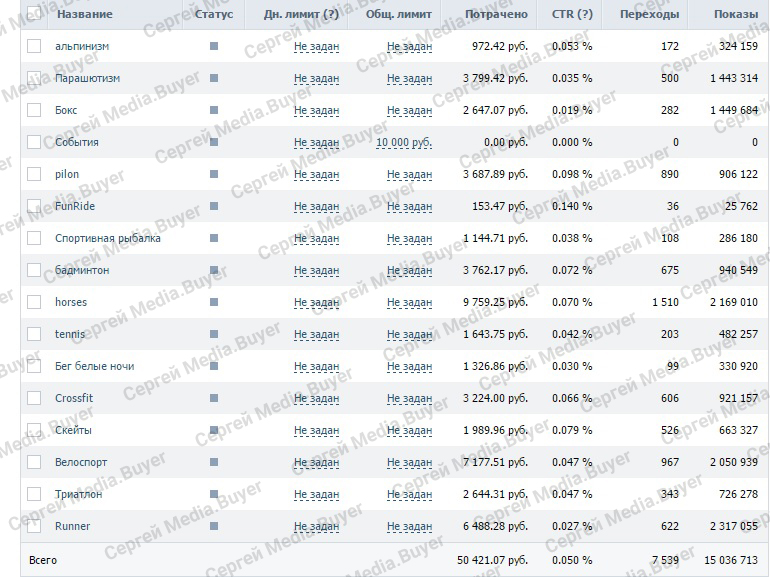The image size is (770, 577).
Task: Select the Велоспорт row checkbox
Action: 34,462
